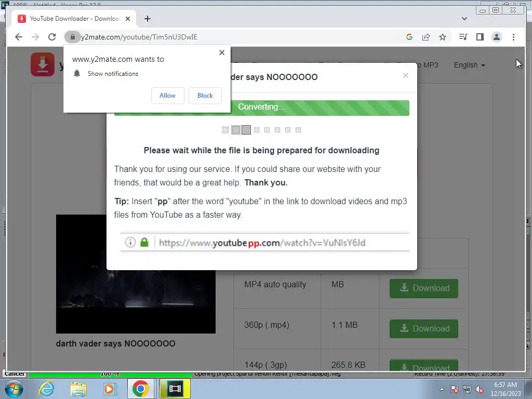
Task: Bookmark this page with the star
Action: click(x=443, y=37)
